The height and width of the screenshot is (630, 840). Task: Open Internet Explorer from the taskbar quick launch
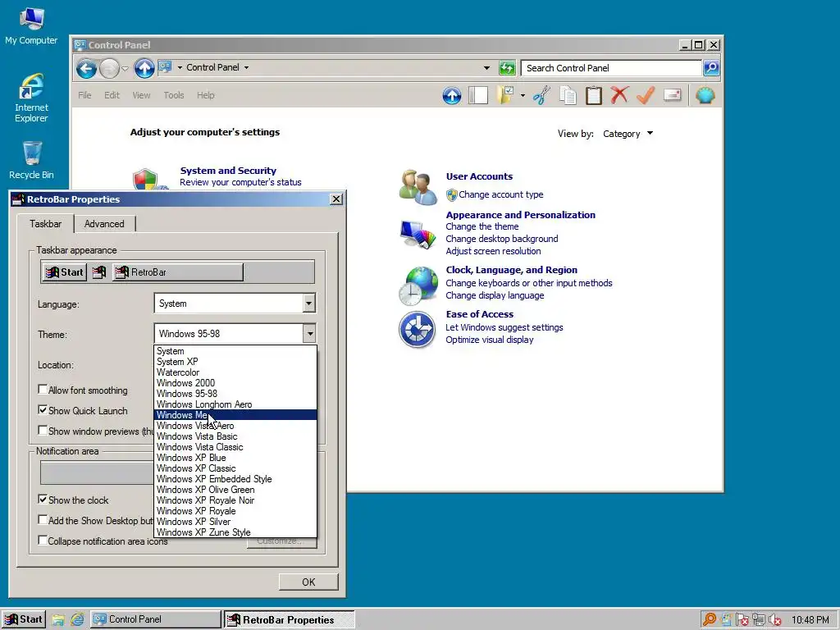click(77, 619)
